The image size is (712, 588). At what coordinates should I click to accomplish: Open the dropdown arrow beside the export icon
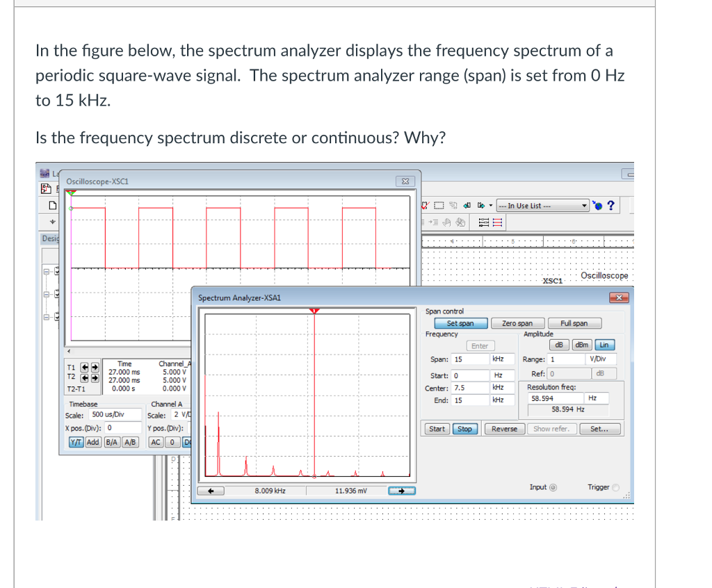pos(490,205)
